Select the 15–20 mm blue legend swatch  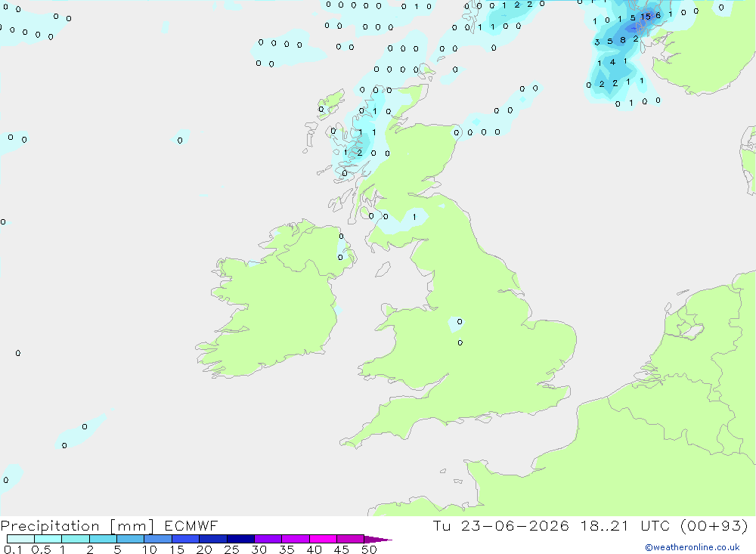(185, 539)
